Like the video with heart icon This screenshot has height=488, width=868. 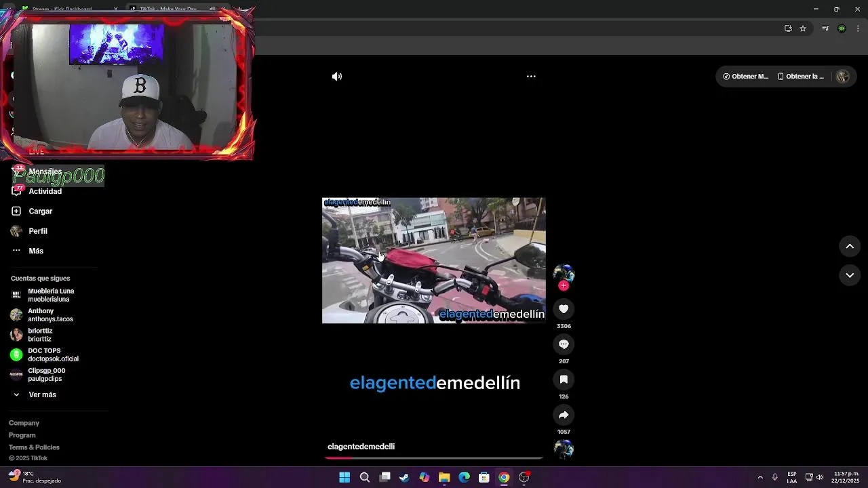tap(564, 309)
